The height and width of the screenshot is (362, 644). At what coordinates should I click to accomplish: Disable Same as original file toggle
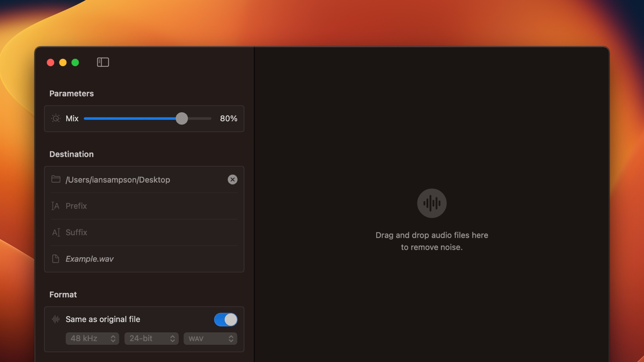[226, 319]
